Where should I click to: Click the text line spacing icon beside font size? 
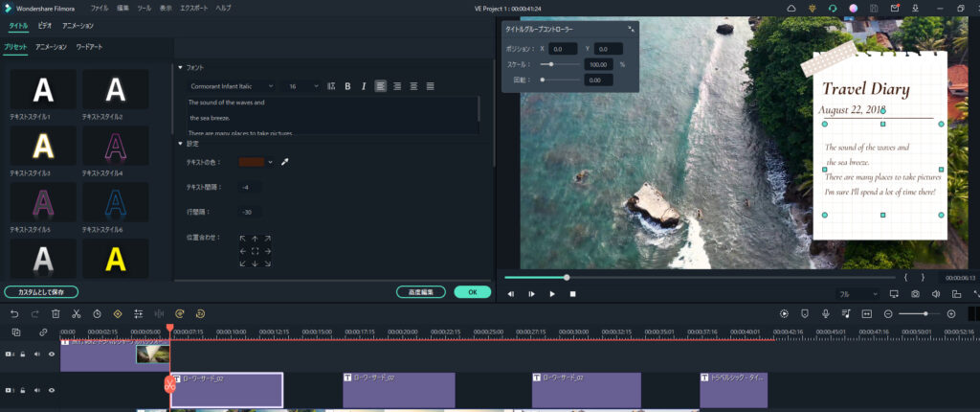coord(331,86)
